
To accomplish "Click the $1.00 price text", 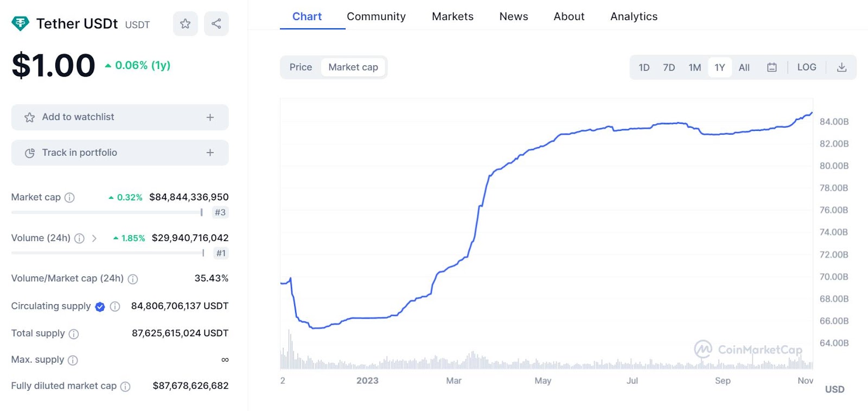I will 53,66.
